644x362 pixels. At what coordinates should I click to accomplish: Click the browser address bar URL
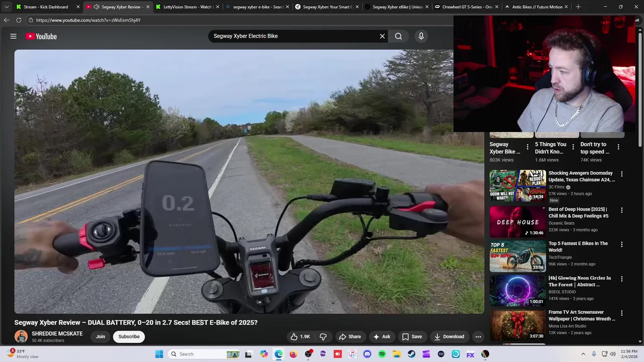click(x=89, y=20)
